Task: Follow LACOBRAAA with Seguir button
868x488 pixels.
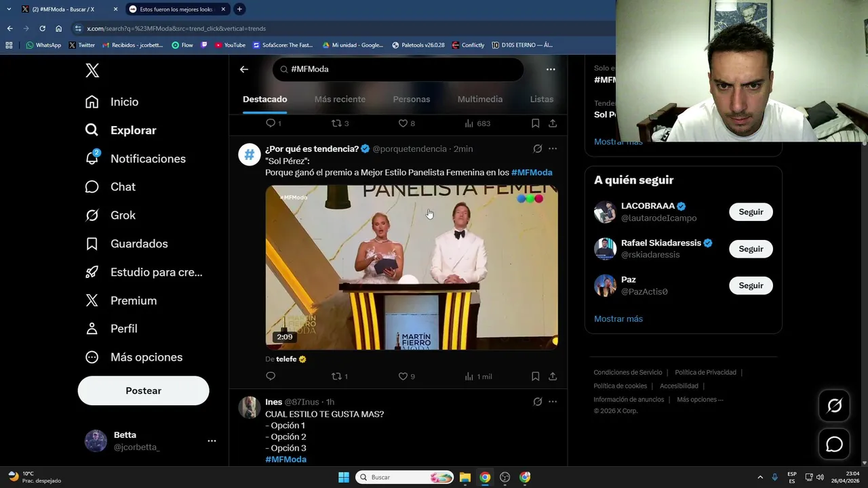Action: click(x=751, y=212)
